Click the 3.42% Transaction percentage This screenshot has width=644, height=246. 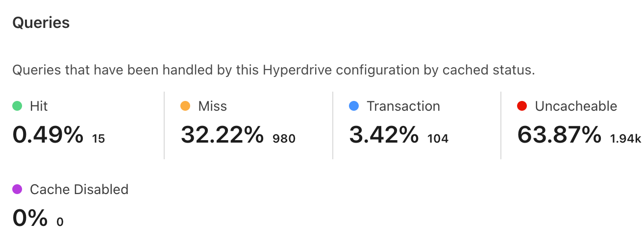click(x=384, y=135)
